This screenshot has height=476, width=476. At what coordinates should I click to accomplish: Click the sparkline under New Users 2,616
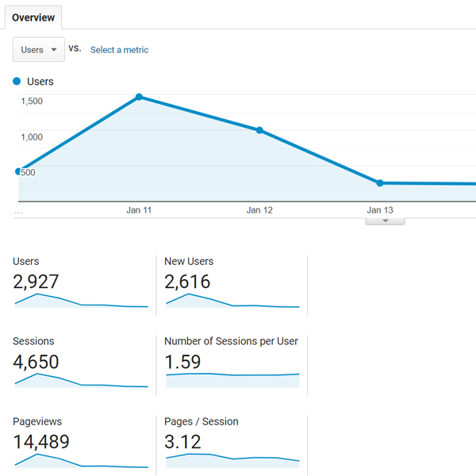232,301
